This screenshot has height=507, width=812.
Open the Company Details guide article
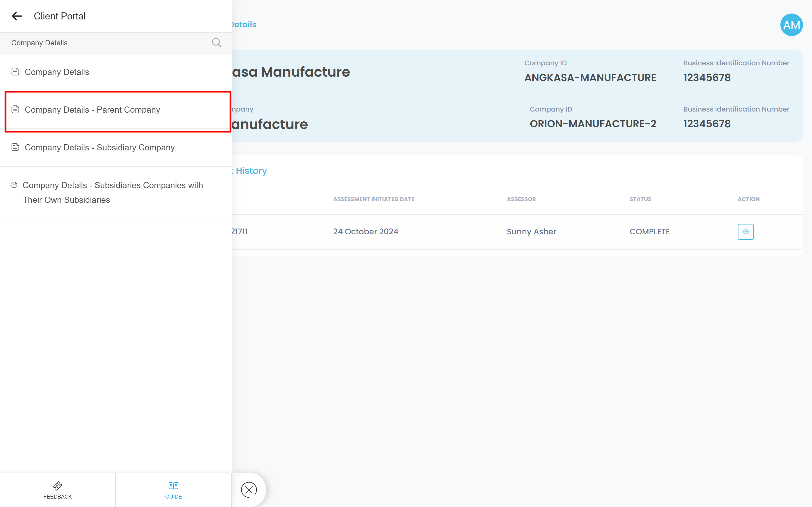[57, 72]
